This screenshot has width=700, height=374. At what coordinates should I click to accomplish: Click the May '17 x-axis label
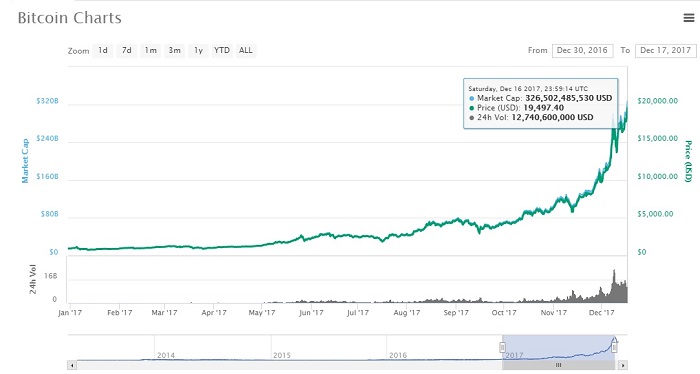pos(262,312)
